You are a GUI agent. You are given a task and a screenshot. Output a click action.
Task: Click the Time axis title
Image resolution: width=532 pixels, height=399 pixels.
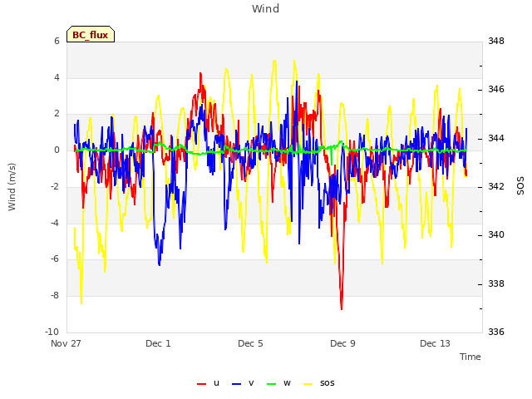point(470,357)
